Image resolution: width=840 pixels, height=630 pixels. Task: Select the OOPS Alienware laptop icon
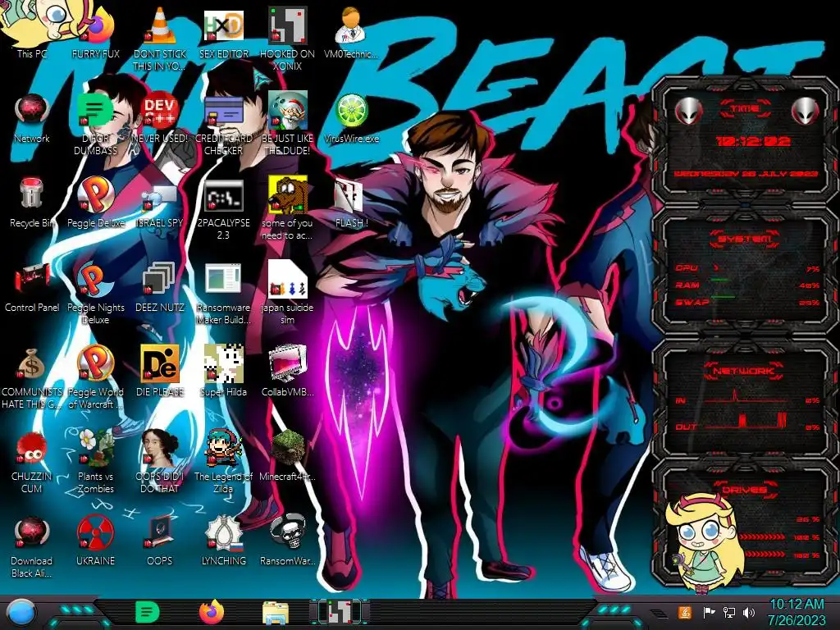[160, 541]
